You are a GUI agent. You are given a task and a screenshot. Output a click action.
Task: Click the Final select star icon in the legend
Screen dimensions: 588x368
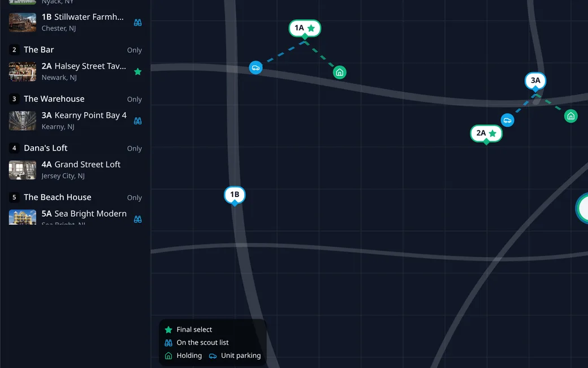[x=168, y=330]
